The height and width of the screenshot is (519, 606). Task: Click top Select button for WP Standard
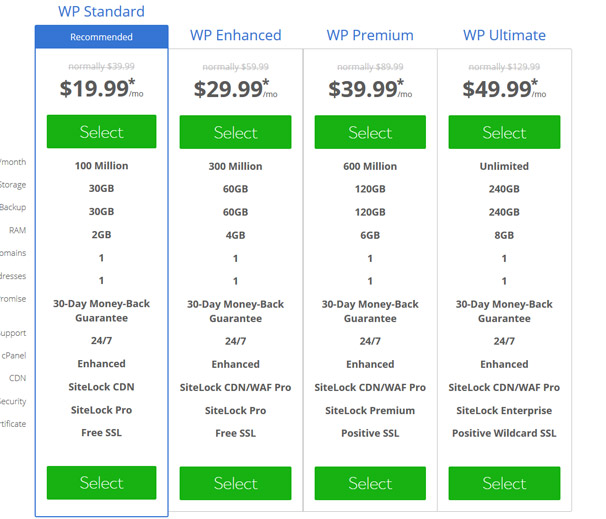tap(101, 131)
